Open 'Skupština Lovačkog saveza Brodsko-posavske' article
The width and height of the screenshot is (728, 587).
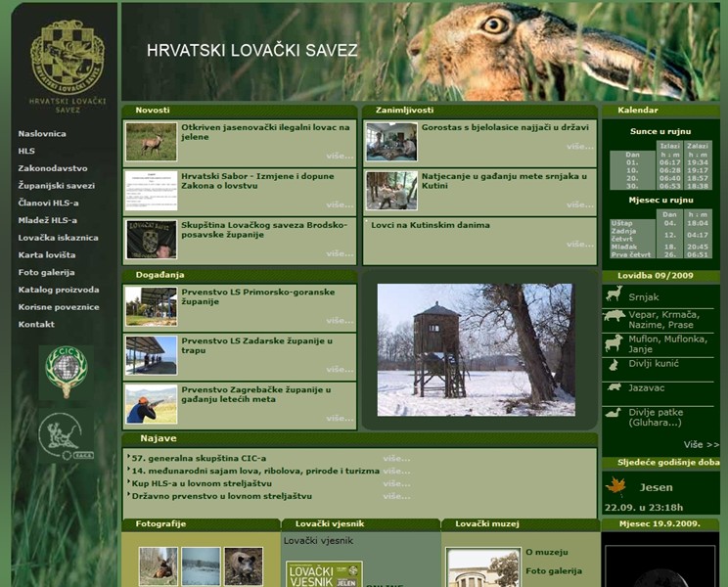[264, 230]
